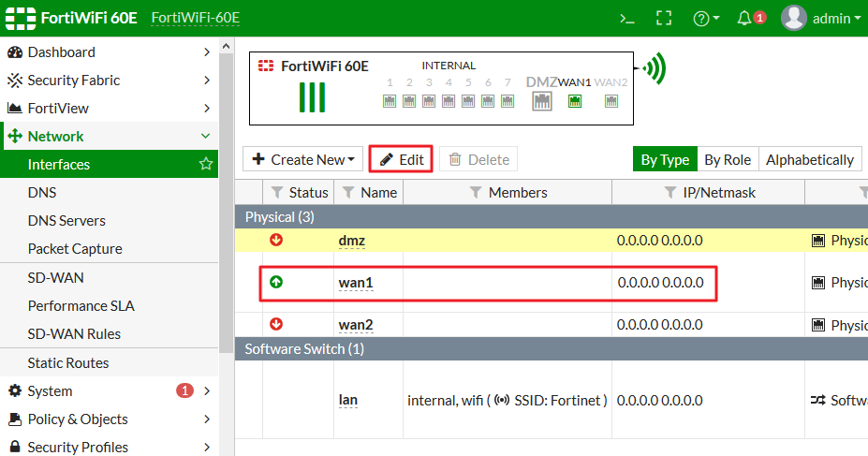Click the FortiView chart icon
Image resolution: width=868 pixels, height=456 pixels.
[14, 108]
